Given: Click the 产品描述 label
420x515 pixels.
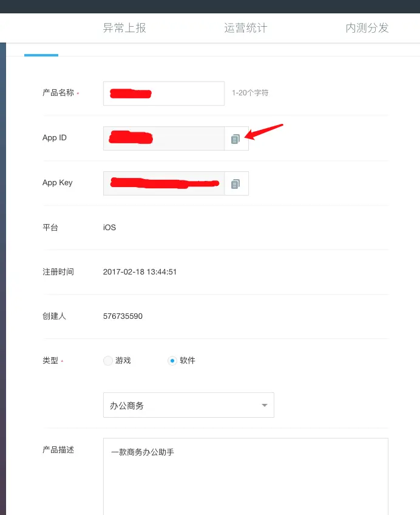Looking at the screenshot, I should (58, 450).
